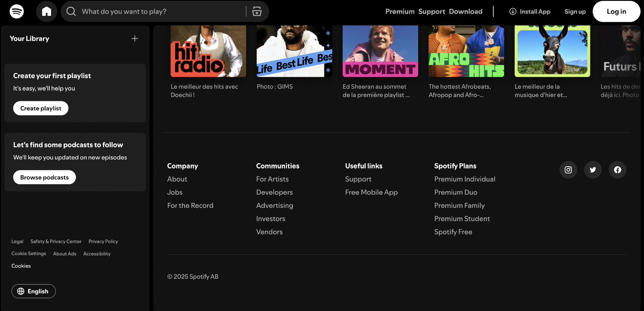Viewport: 644px width, 311px height.
Task: Open Free Mobile App link
Action: click(371, 192)
